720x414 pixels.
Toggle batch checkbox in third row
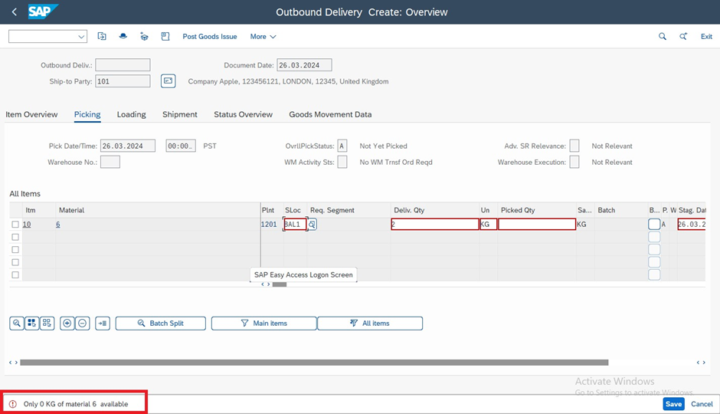coord(654,250)
